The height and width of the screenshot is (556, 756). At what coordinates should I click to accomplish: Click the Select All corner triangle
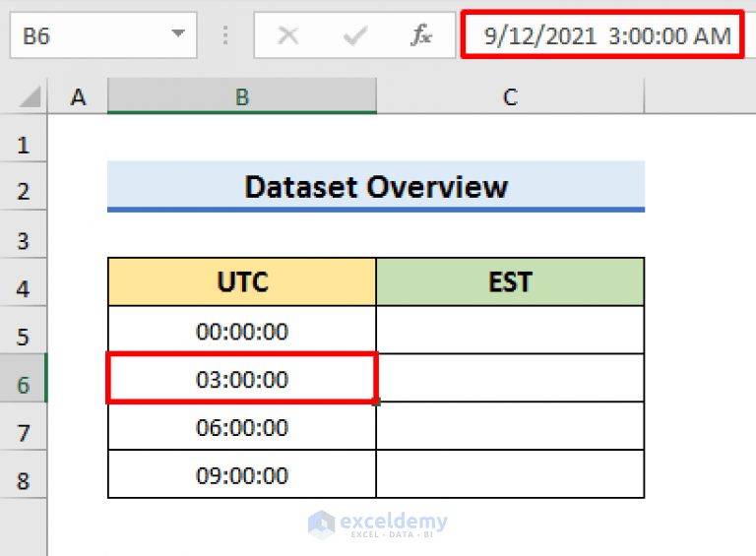(30, 96)
